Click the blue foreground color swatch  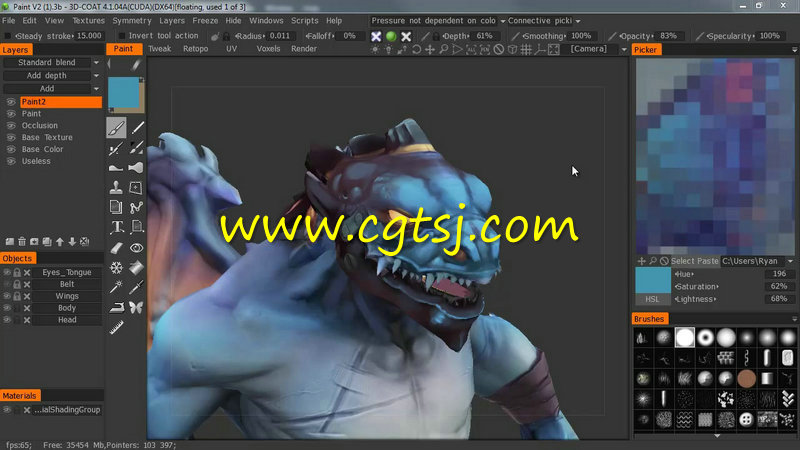coord(123,92)
